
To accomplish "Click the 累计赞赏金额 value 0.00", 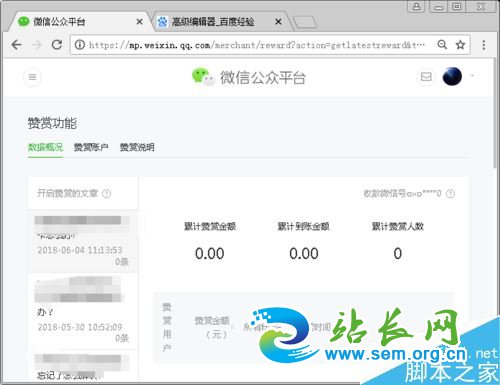I will pos(210,254).
